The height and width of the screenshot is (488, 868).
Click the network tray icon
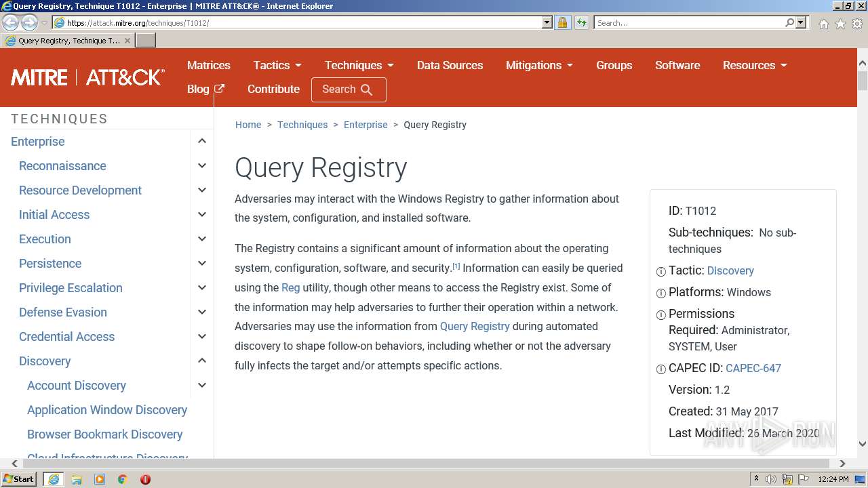pos(788,479)
